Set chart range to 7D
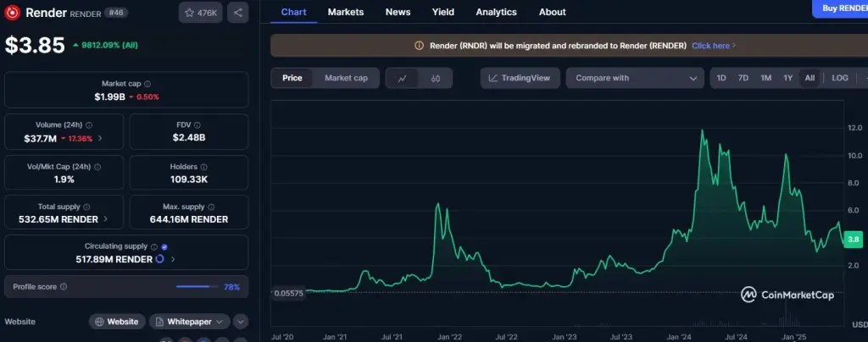This screenshot has width=868, height=342. (x=743, y=78)
